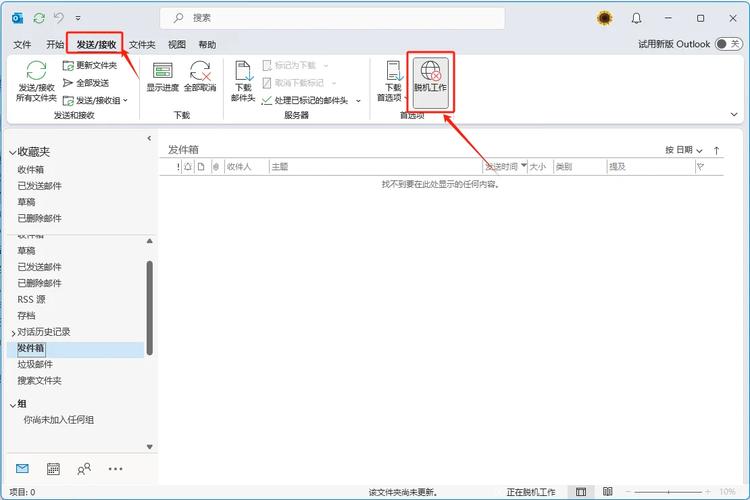Switch to People view icon
This screenshot has height=500, width=750.
[x=84, y=469]
